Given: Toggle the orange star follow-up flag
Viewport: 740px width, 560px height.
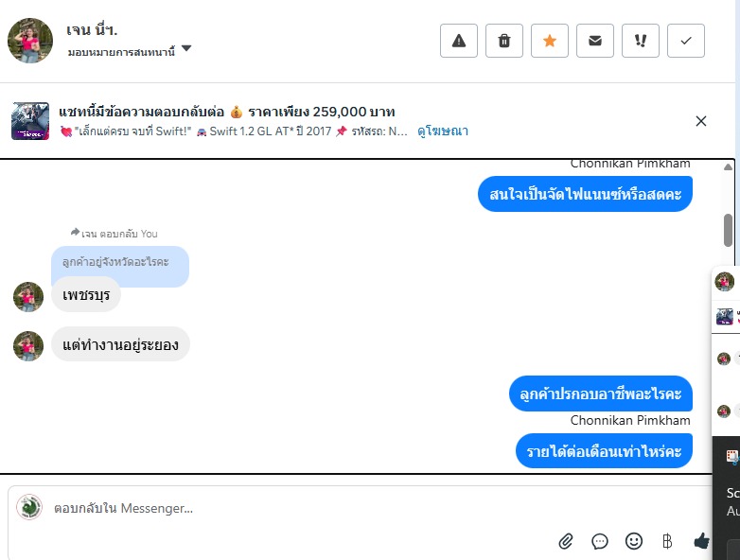Looking at the screenshot, I should click(x=550, y=41).
